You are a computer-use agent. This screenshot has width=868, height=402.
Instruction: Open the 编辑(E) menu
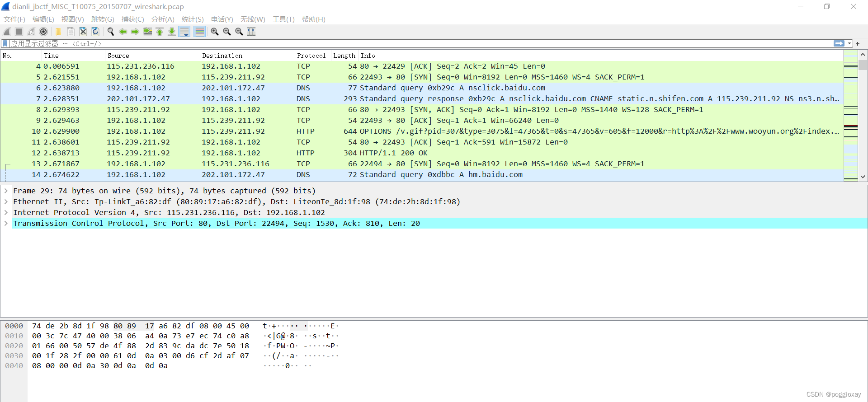pos(43,19)
